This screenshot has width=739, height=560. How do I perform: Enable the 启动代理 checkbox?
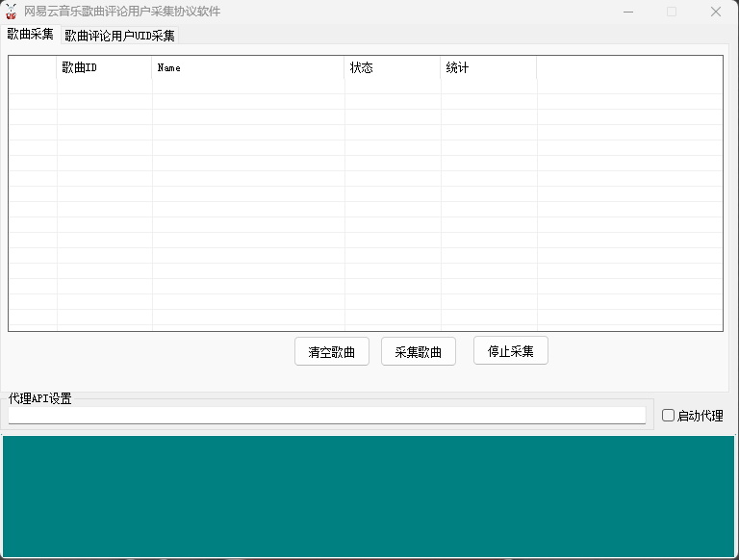[669, 416]
